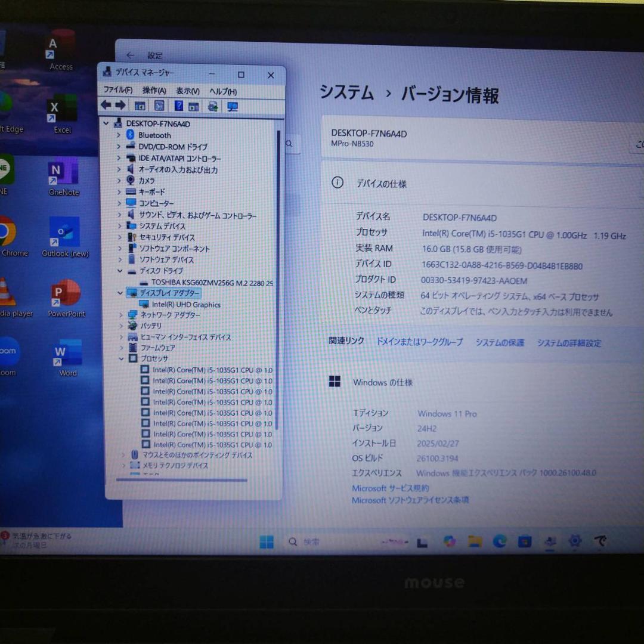Expand the Bluetooth node
This screenshot has height=644, width=644.
coord(119,135)
